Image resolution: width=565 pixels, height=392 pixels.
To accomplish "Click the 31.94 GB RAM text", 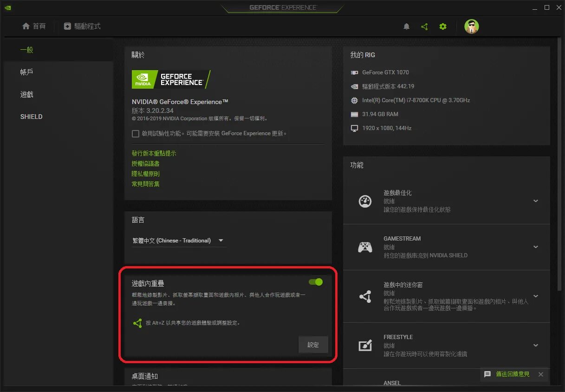I will point(380,114).
